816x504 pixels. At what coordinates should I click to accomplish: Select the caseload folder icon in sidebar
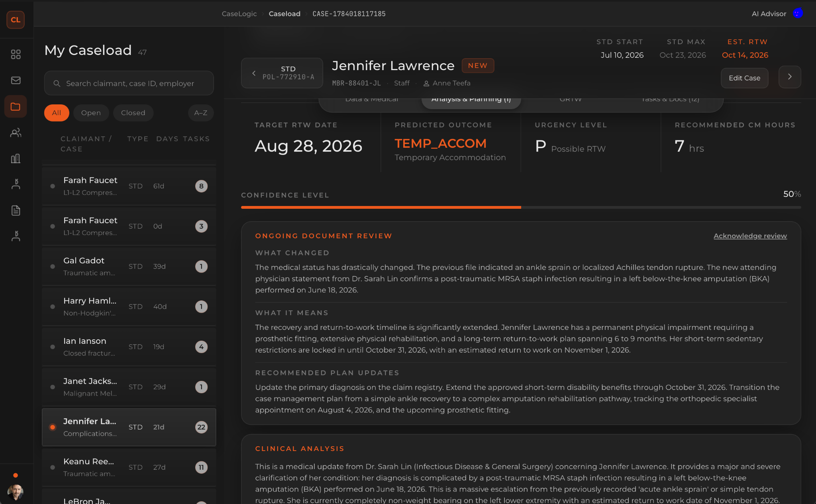(16, 106)
